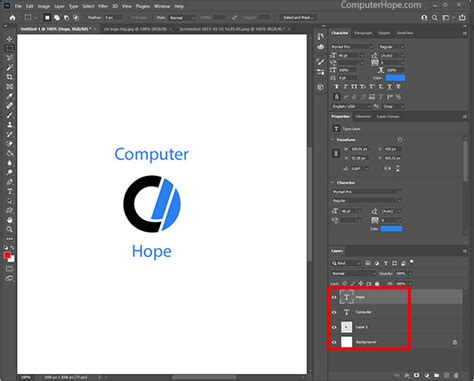
Task: Open the anti-aliasing Crisp dropdown
Action: 393,106
